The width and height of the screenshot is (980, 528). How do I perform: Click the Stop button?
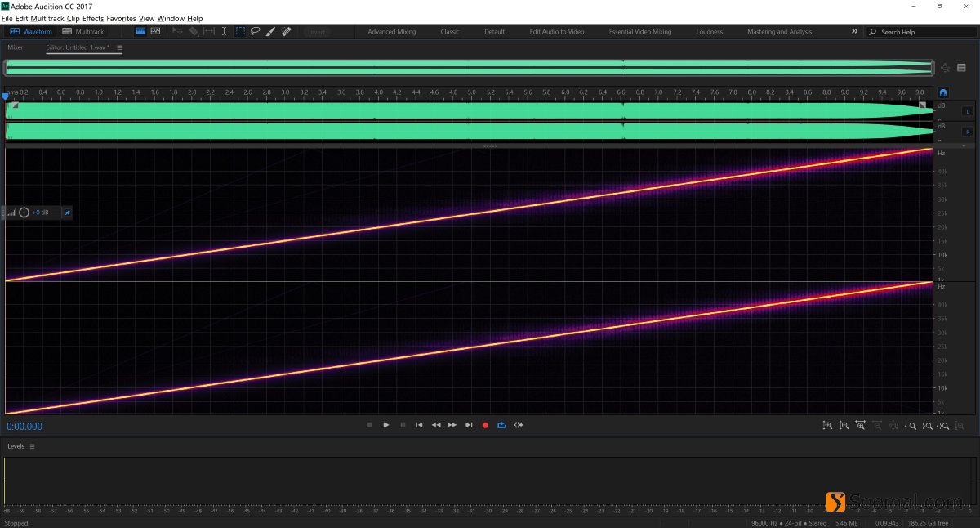[x=369, y=425]
